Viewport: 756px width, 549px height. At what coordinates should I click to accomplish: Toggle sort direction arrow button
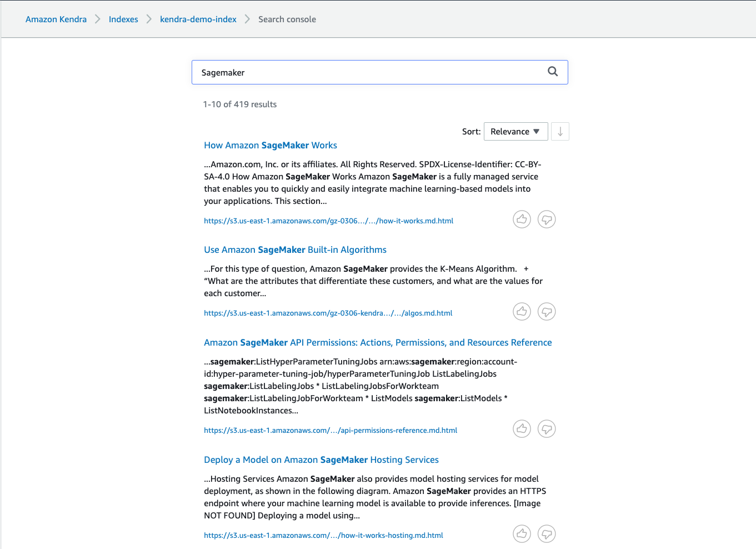(560, 132)
